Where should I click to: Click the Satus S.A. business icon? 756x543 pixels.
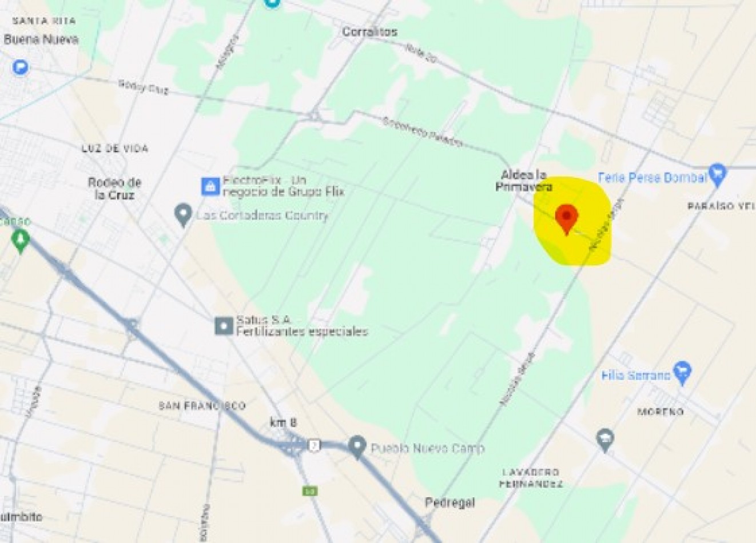[224, 326]
